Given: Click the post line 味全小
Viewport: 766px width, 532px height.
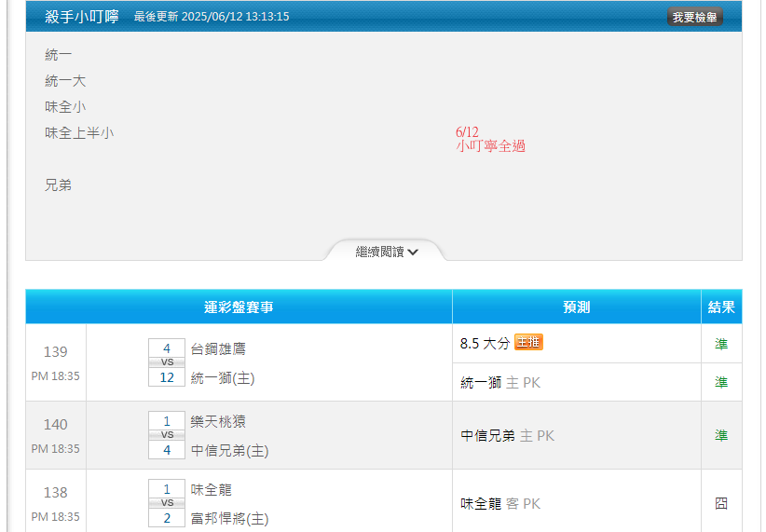Looking at the screenshot, I should (65, 106).
